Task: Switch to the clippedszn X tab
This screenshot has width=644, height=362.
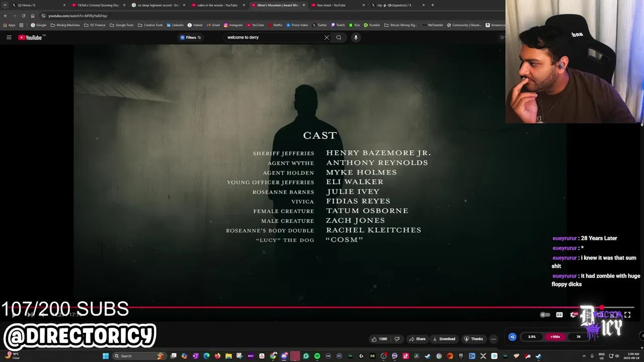Action: coord(397,5)
